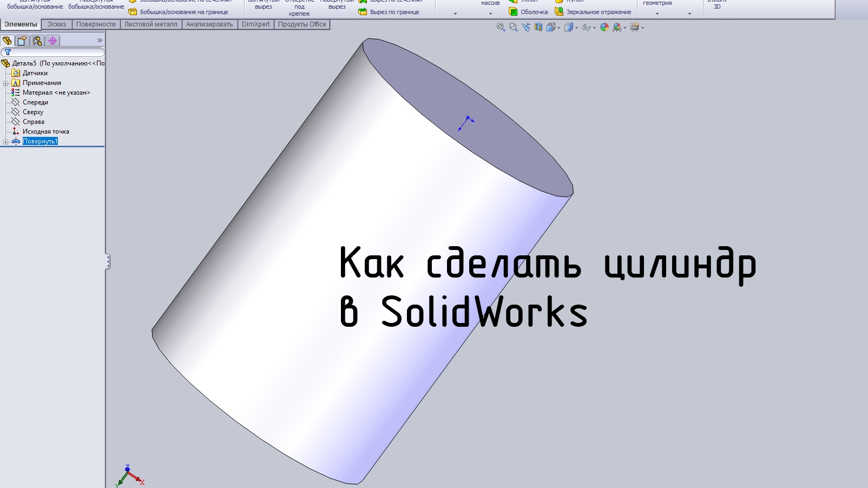Click Бобышка/основание на границе tool
Image resolution: width=868 pixels, height=488 pixels.
tap(179, 12)
